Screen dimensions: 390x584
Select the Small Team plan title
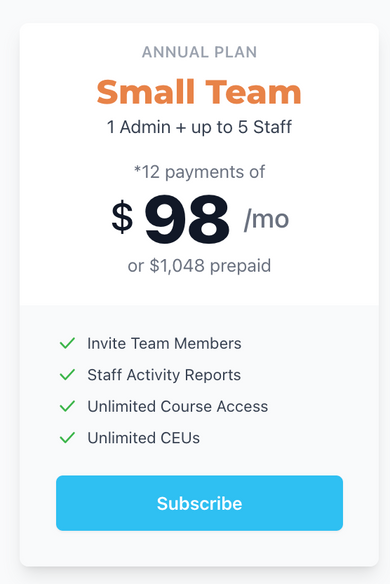tap(199, 92)
